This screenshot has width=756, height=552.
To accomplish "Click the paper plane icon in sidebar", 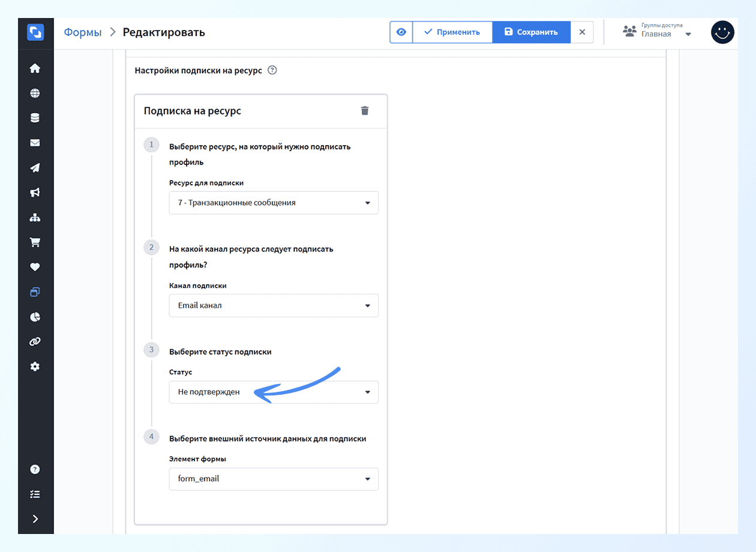I will (x=35, y=168).
